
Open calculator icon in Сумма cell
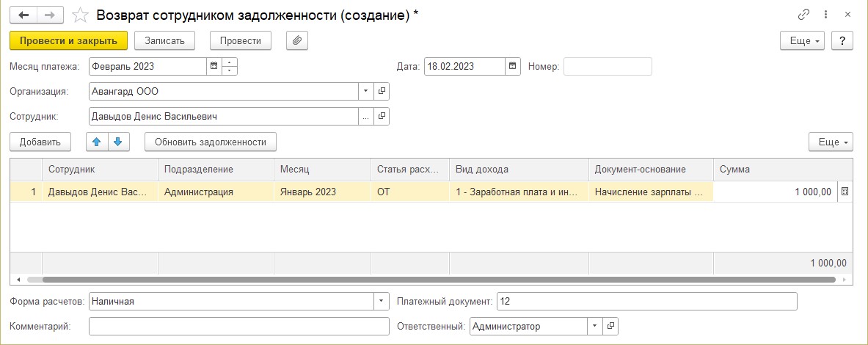click(x=845, y=192)
